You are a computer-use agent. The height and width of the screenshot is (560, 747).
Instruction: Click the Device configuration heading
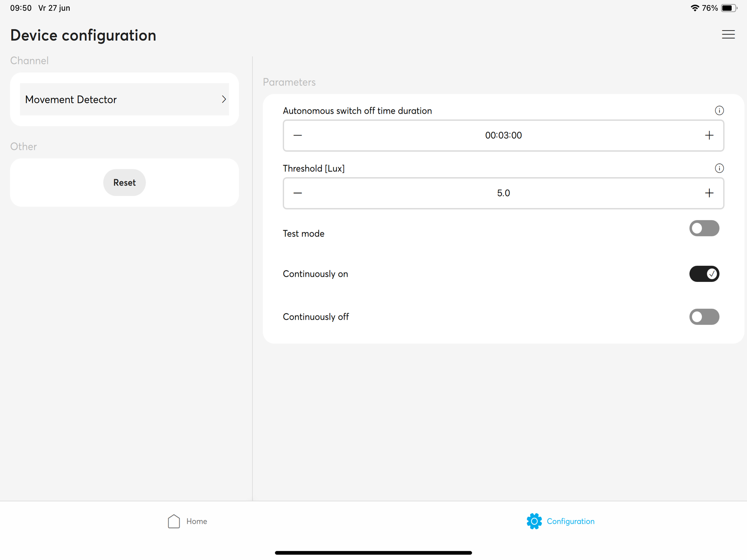83,35
